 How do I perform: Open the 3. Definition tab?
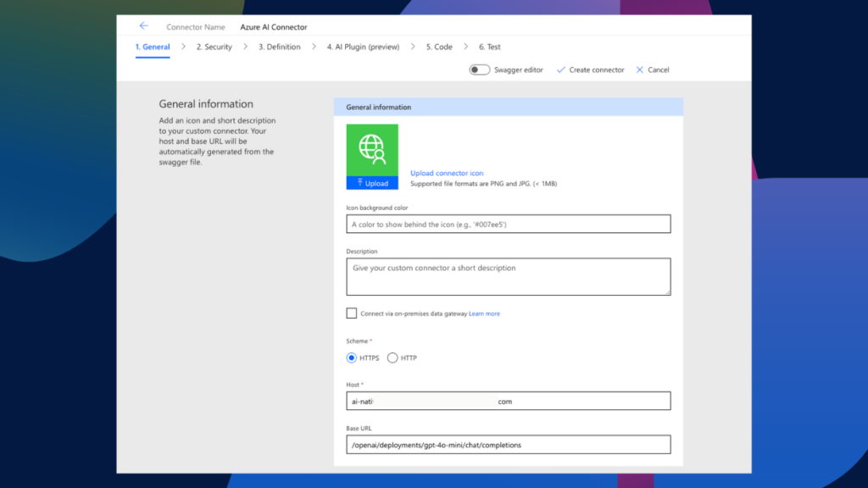(x=279, y=47)
